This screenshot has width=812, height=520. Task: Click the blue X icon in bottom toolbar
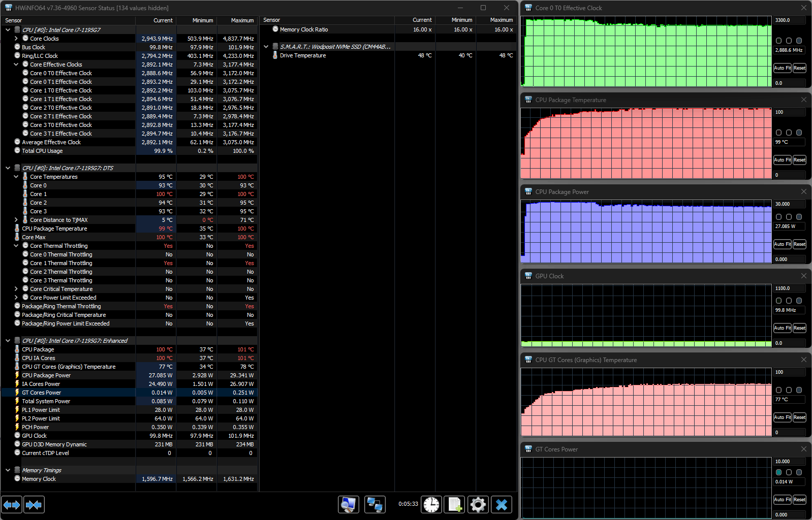click(x=502, y=505)
